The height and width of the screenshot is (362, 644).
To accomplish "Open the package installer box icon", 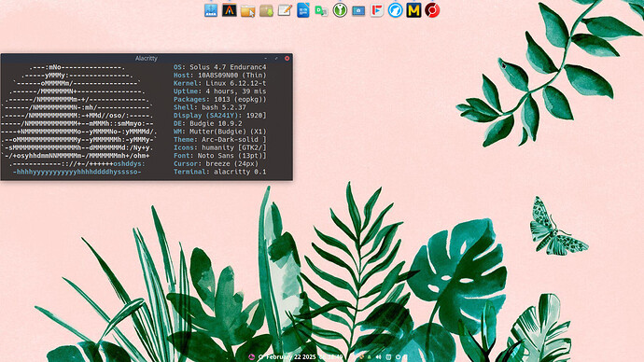I will click(266, 10).
